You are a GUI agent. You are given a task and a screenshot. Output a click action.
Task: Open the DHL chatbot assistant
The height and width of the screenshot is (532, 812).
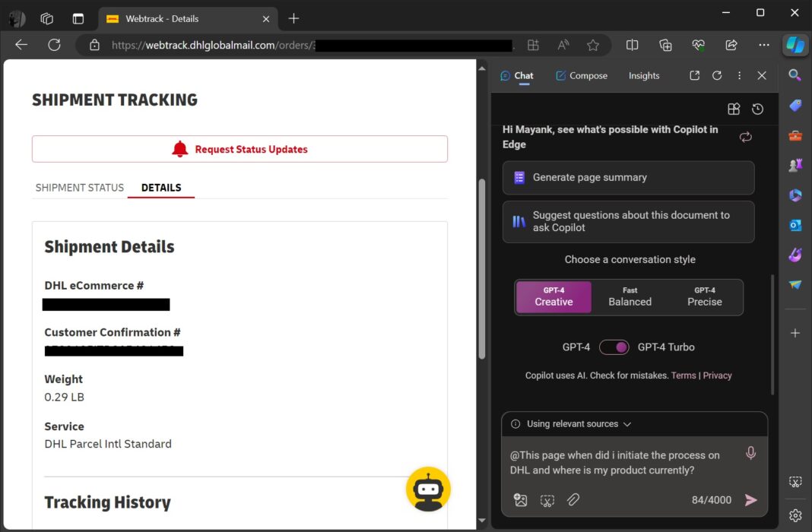point(428,489)
